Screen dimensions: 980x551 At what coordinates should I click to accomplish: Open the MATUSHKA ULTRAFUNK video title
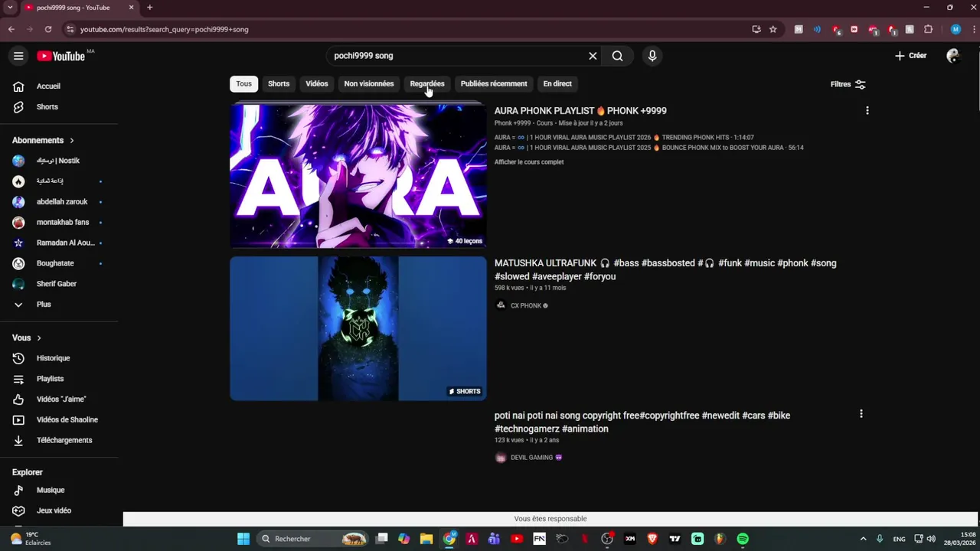(665, 269)
